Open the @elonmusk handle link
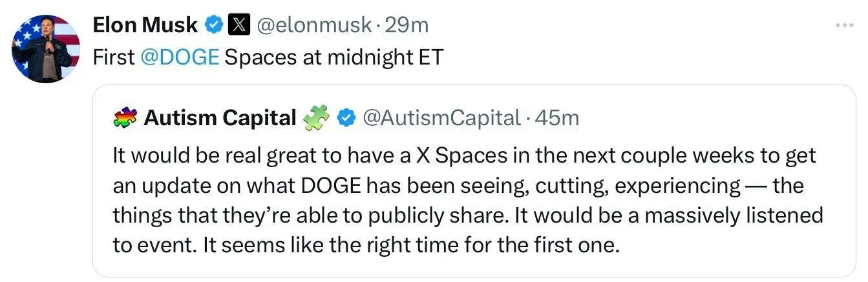This screenshot has height=282, width=868. tap(314, 25)
